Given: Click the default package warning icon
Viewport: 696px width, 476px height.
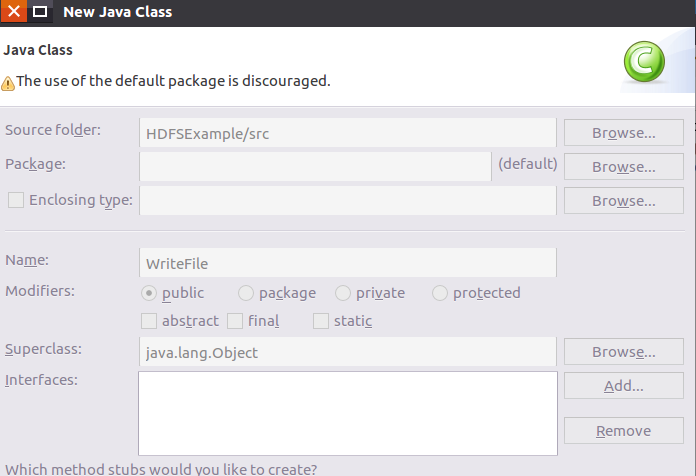Looking at the screenshot, I should tap(8, 82).
